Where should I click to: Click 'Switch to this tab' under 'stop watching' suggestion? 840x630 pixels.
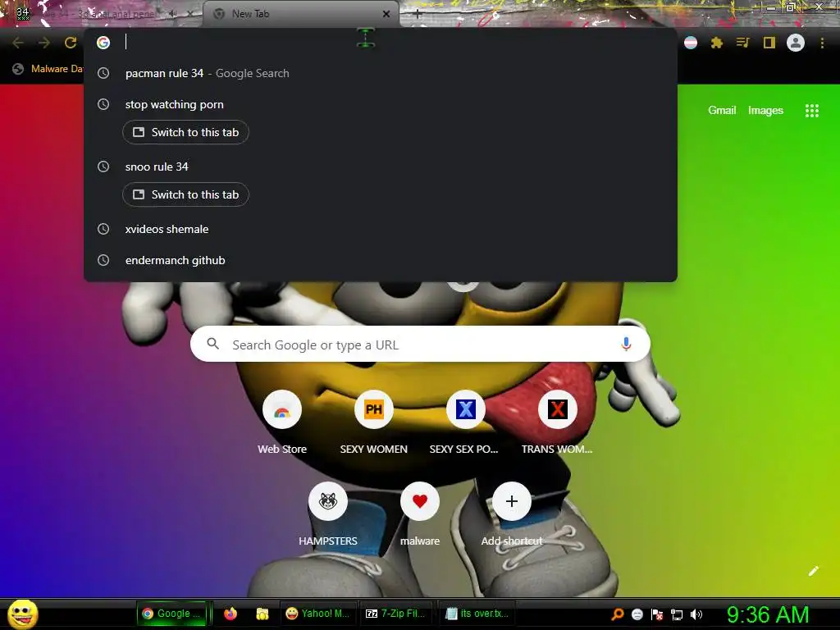pyautogui.click(x=185, y=132)
